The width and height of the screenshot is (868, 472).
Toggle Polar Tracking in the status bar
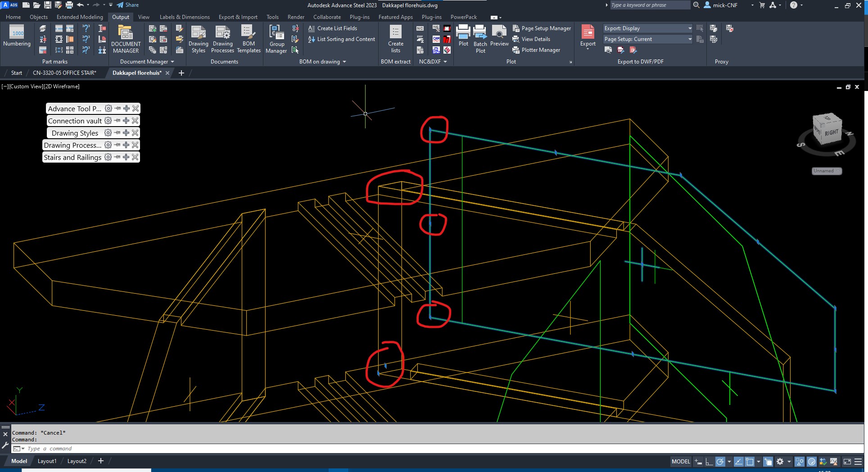pos(720,462)
